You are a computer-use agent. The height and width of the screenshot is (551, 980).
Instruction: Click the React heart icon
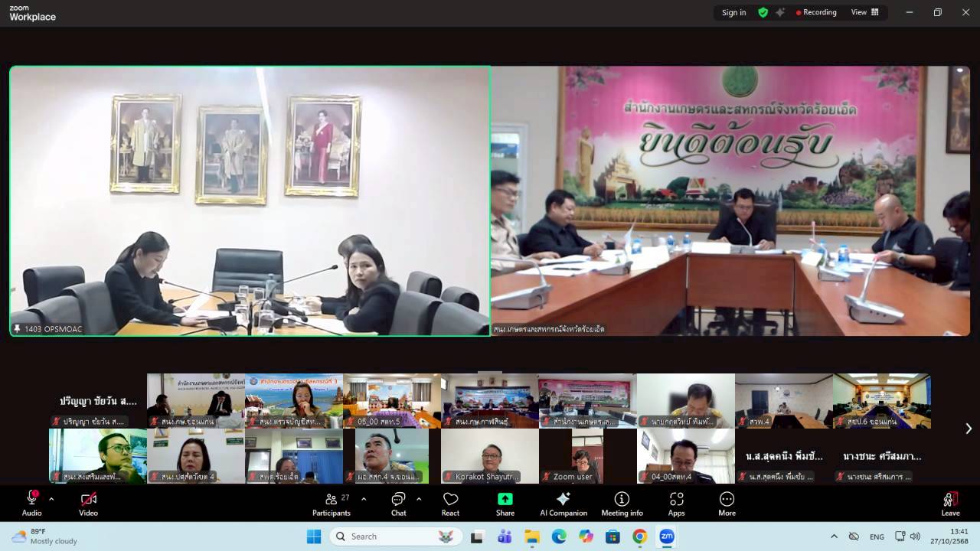coord(450,503)
